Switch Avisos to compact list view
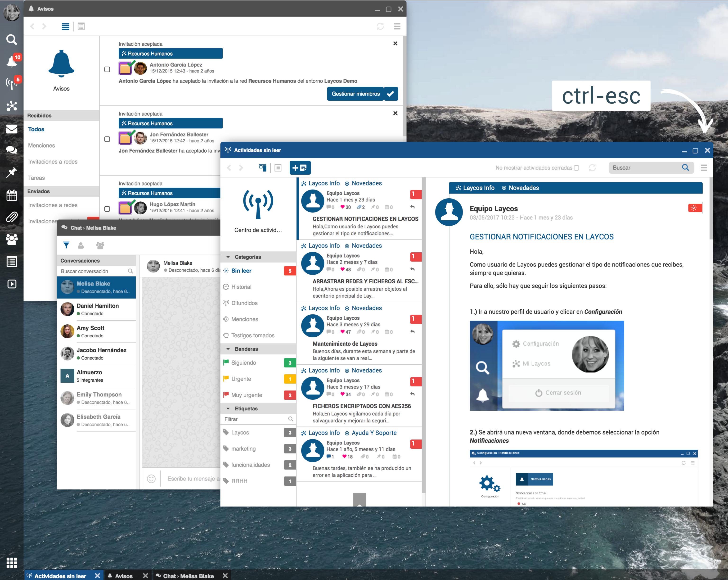Image resolution: width=728 pixels, height=580 pixels. click(x=66, y=26)
